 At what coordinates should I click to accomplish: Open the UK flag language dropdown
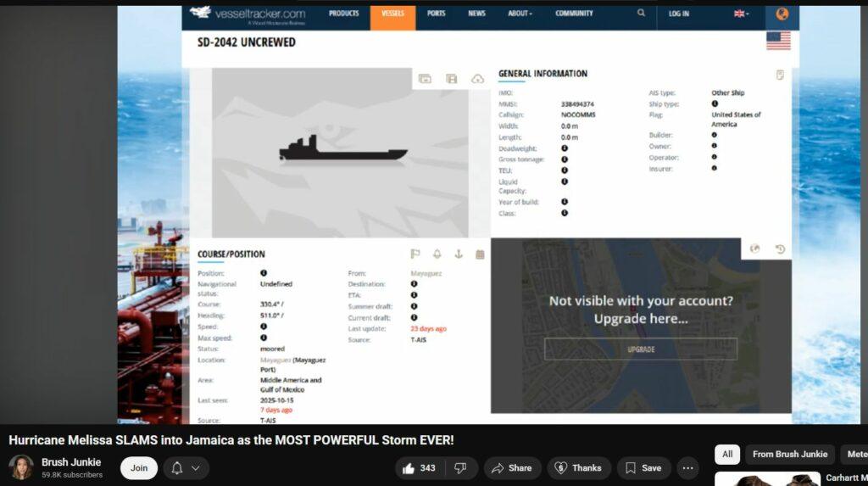pos(740,14)
